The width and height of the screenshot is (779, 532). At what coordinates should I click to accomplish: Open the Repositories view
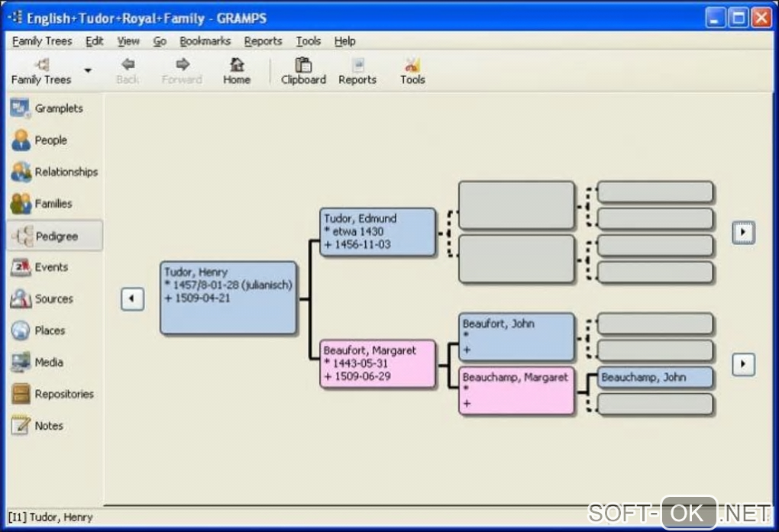tap(52, 394)
